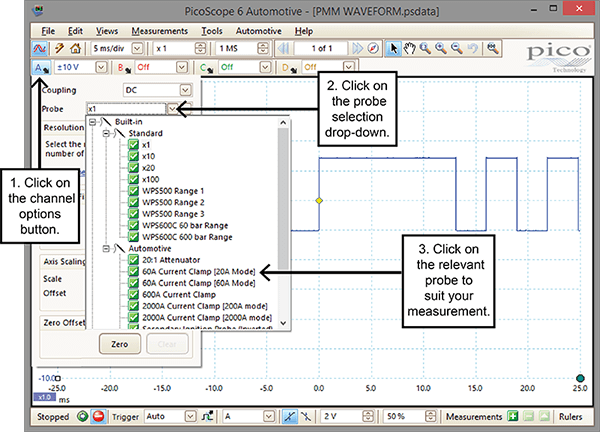Open the Help menu
This screenshot has height=432, width=600.
tap(304, 31)
